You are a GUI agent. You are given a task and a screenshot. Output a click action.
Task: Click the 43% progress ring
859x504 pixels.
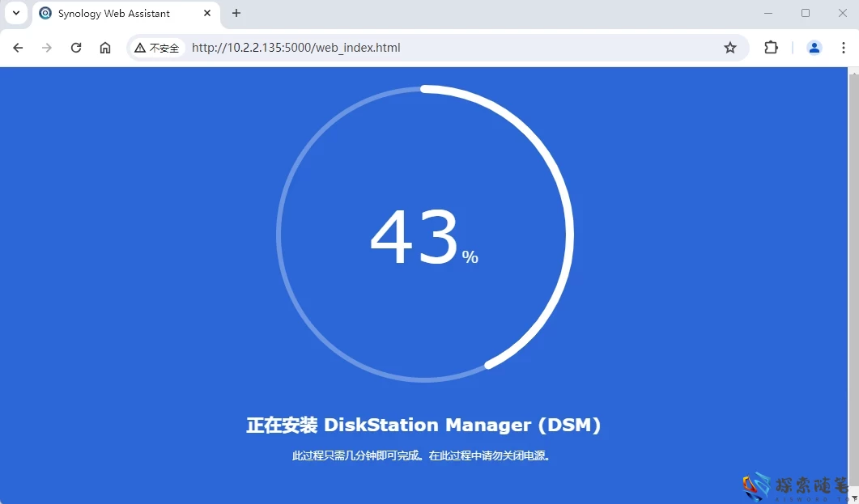[424, 235]
